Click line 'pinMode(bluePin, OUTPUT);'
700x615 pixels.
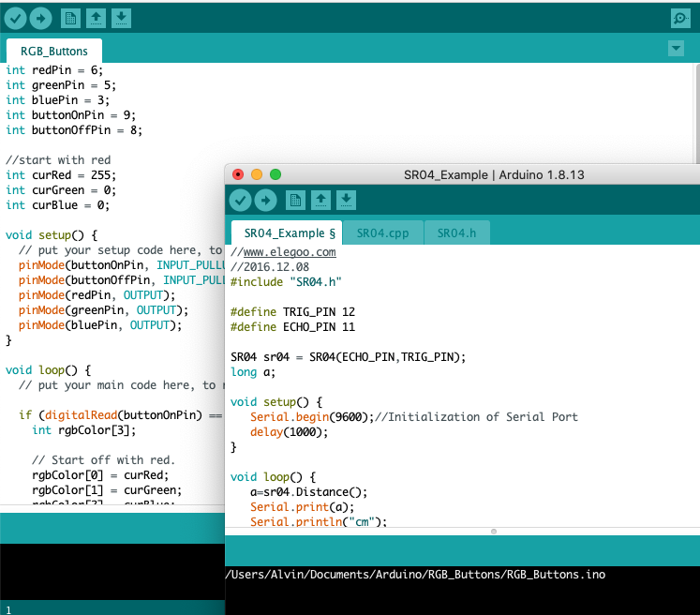pos(100,325)
